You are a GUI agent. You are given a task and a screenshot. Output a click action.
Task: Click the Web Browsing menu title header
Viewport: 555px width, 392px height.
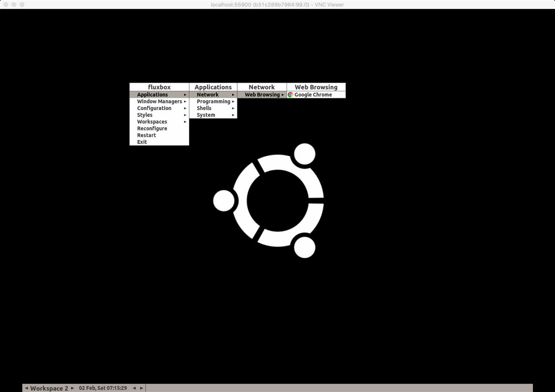[316, 87]
